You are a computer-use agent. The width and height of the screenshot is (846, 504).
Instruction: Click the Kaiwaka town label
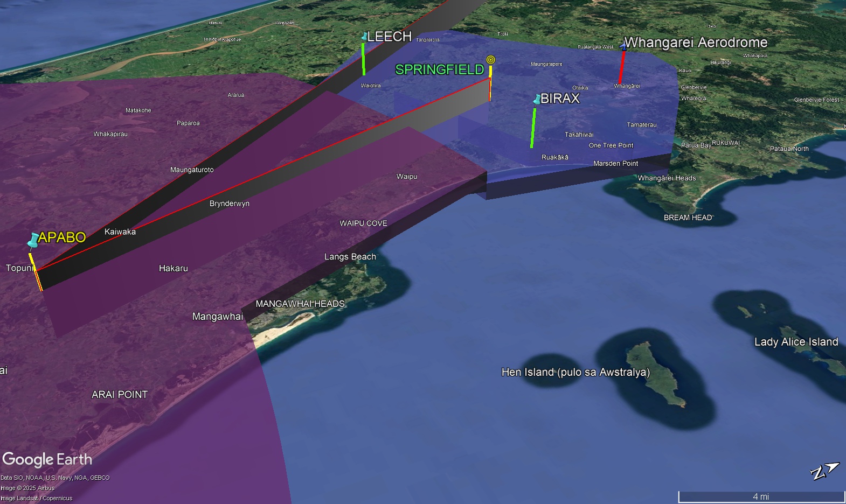[120, 232]
